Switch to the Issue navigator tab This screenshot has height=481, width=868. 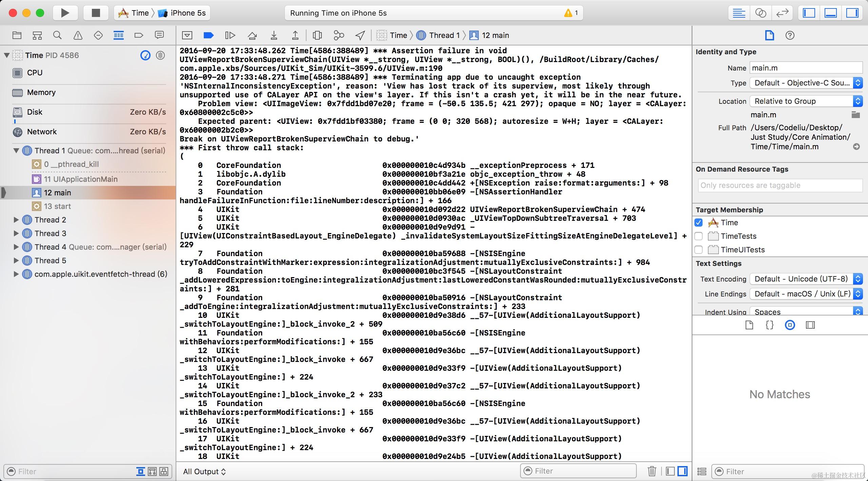[78, 35]
